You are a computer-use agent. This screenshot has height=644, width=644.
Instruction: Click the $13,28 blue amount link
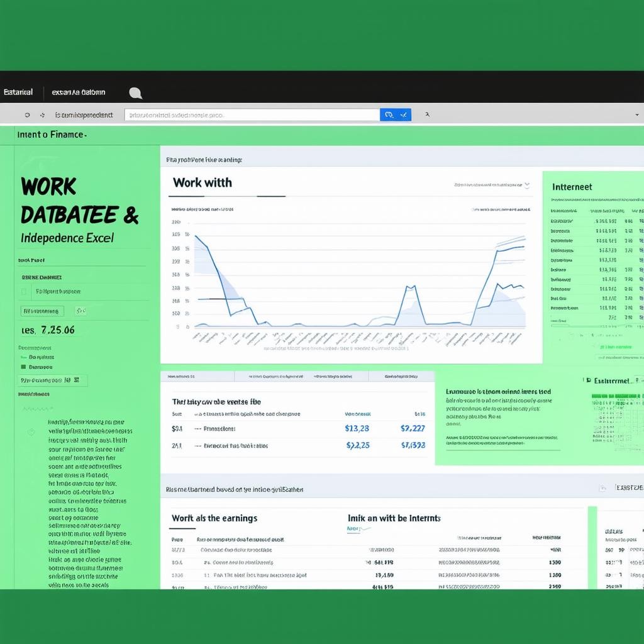(x=357, y=428)
